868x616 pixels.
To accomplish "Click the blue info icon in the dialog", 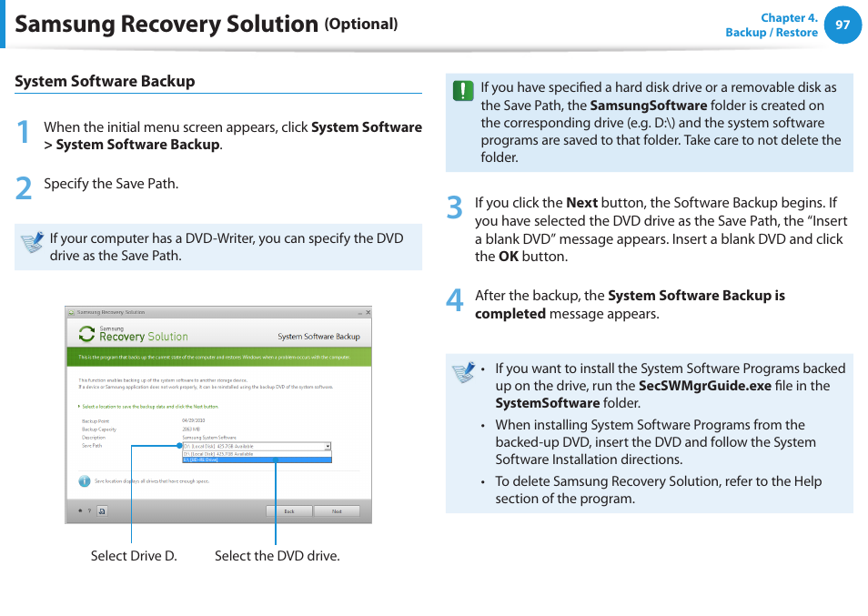I will point(84,481).
